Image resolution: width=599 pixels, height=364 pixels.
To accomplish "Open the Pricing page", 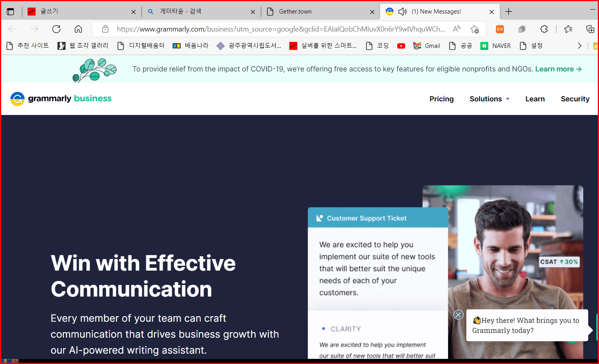I will click(442, 99).
